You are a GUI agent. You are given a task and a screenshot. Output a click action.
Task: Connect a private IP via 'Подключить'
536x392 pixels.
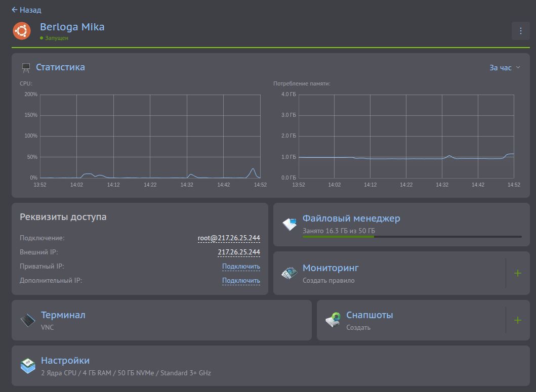pyautogui.click(x=241, y=266)
